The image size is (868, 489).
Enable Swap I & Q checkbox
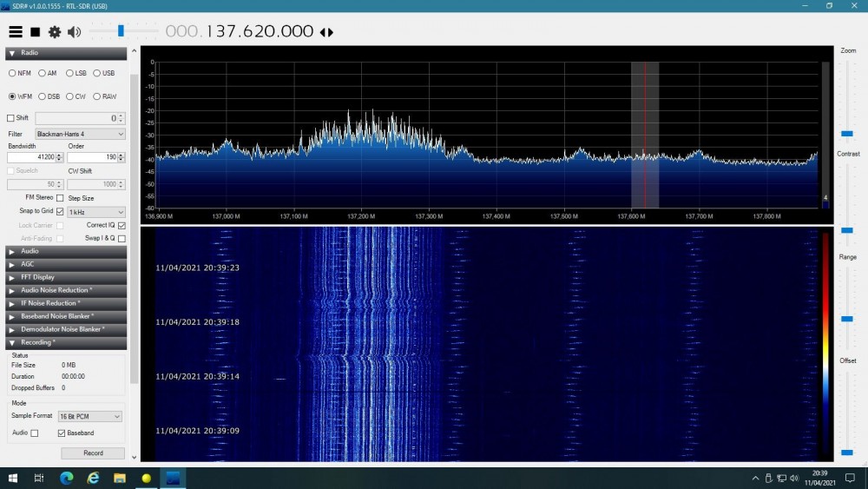tap(122, 238)
